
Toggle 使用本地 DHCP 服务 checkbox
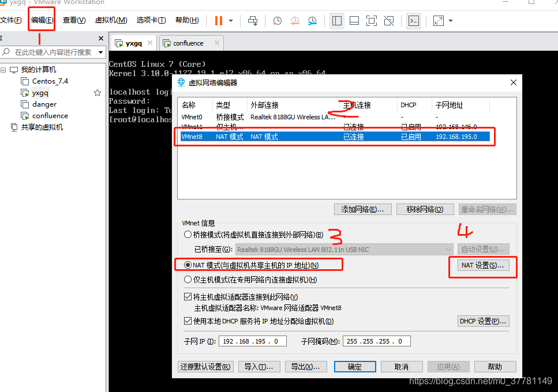click(188, 321)
